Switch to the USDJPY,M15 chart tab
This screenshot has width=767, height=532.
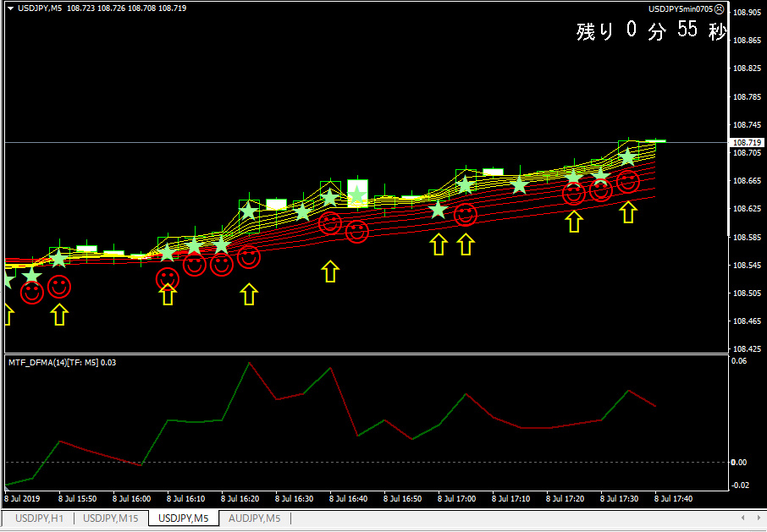click(111, 518)
